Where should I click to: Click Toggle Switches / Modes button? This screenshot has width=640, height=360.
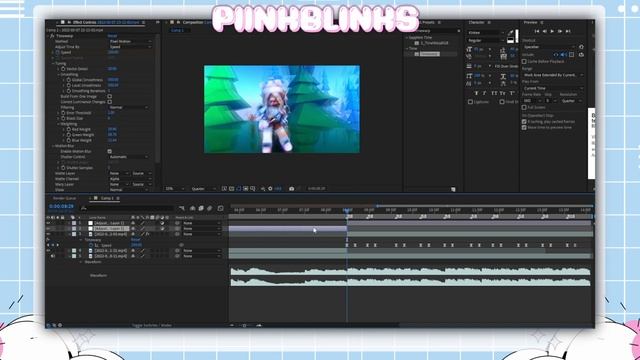[x=151, y=325]
